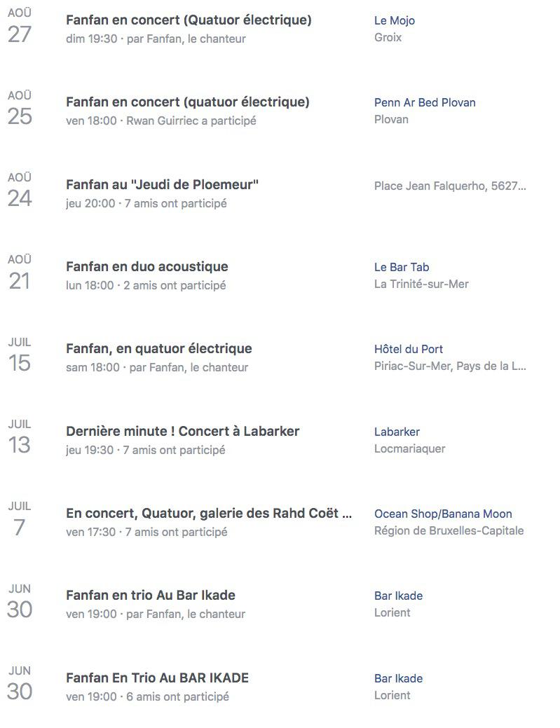Open Dernière minute ! Concert à Labarker
This screenshot has width=560, height=728.
(x=182, y=432)
